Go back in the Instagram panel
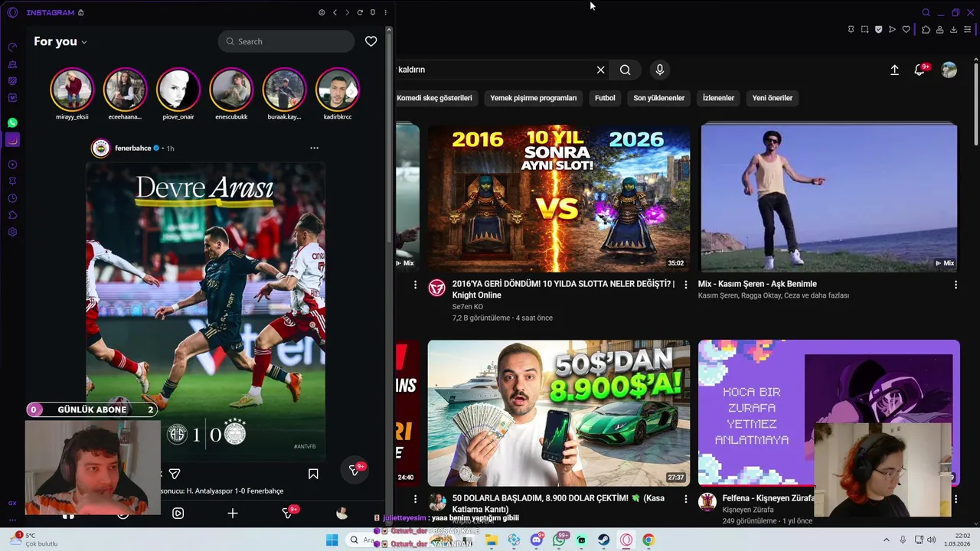Image resolution: width=980 pixels, height=551 pixels. pyautogui.click(x=335, y=12)
